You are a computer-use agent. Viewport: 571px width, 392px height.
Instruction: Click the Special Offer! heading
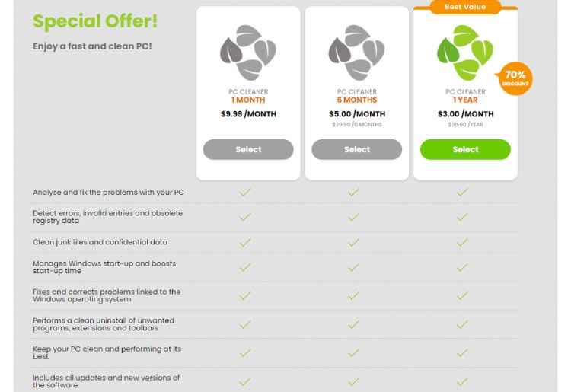coord(95,21)
